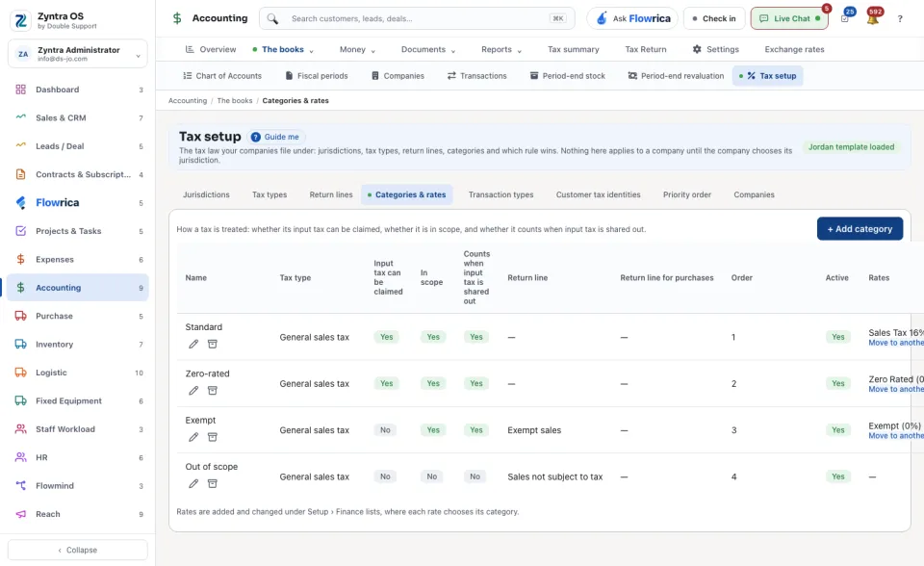924x566 pixels.
Task: Open Live Chat
Action: coord(789,18)
